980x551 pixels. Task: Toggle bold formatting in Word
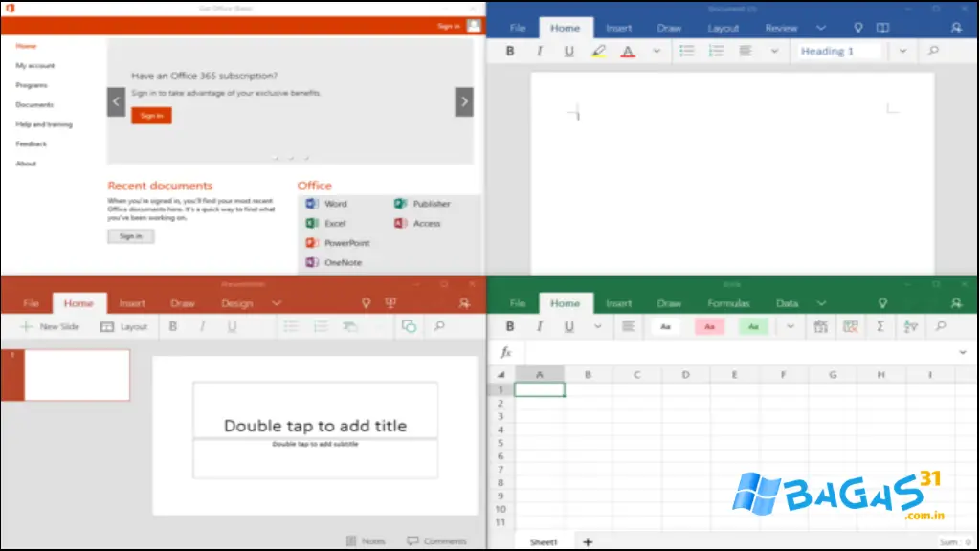510,51
